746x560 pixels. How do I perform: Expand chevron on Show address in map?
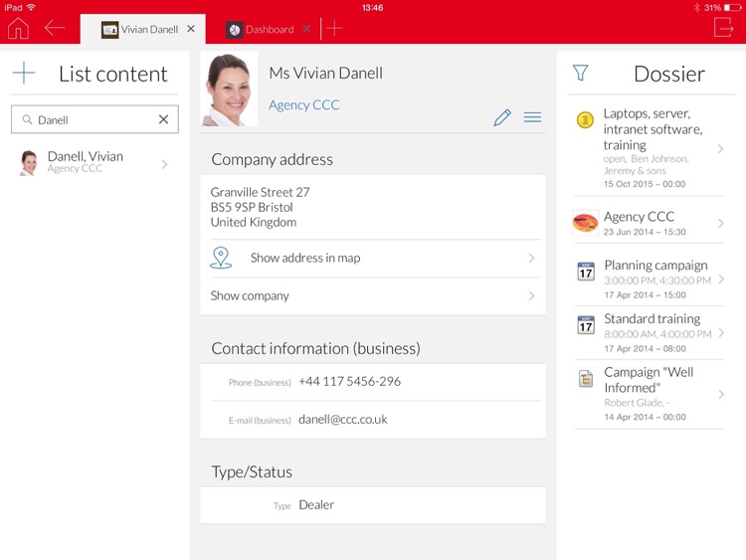[531, 258]
